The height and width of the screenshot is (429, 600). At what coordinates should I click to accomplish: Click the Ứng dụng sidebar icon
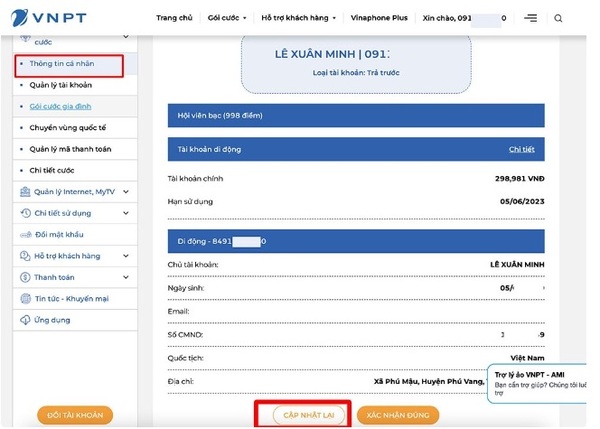[24, 320]
